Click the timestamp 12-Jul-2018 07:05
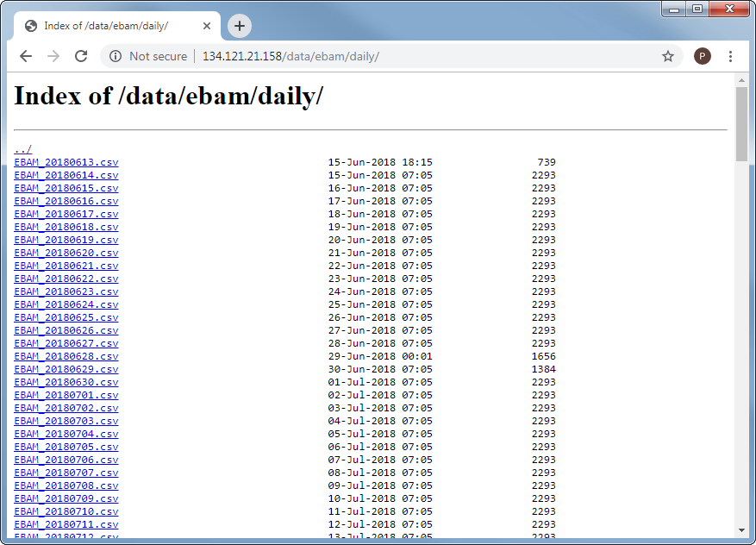This screenshot has height=545, width=756. 380,525
